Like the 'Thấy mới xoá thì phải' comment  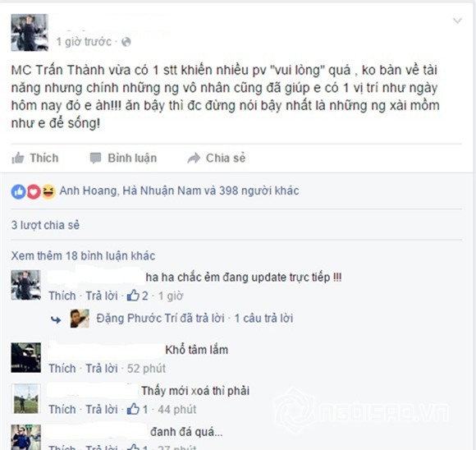tap(62, 409)
